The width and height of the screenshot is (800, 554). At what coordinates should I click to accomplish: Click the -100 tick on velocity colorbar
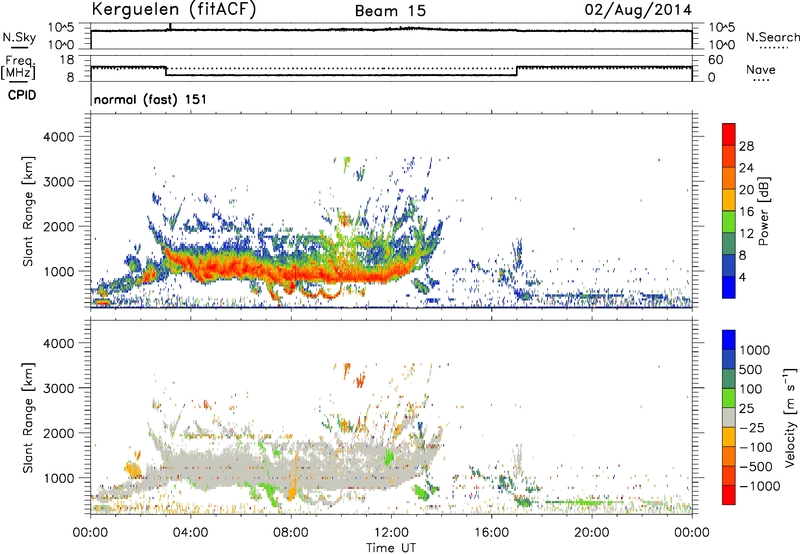click(x=756, y=447)
